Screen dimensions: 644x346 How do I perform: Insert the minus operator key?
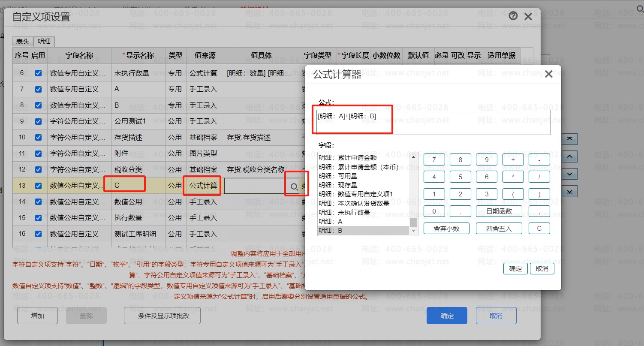[x=539, y=159]
